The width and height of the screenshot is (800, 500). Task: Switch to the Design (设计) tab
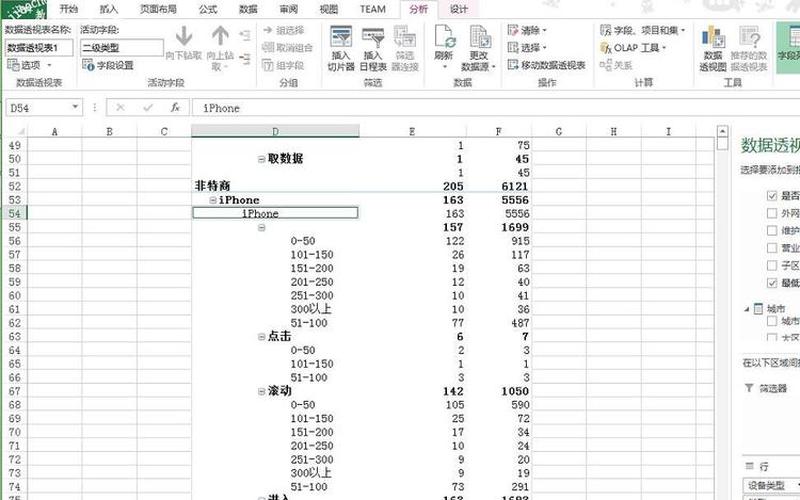click(458, 9)
